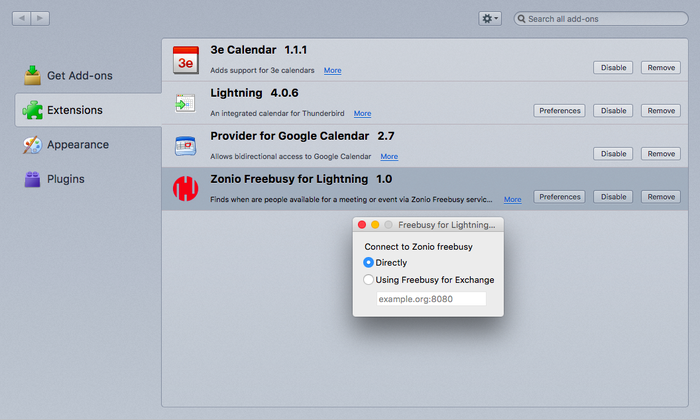Click the search magnifier icon
Viewport: 700px width, 420px height.
point(521,19)
